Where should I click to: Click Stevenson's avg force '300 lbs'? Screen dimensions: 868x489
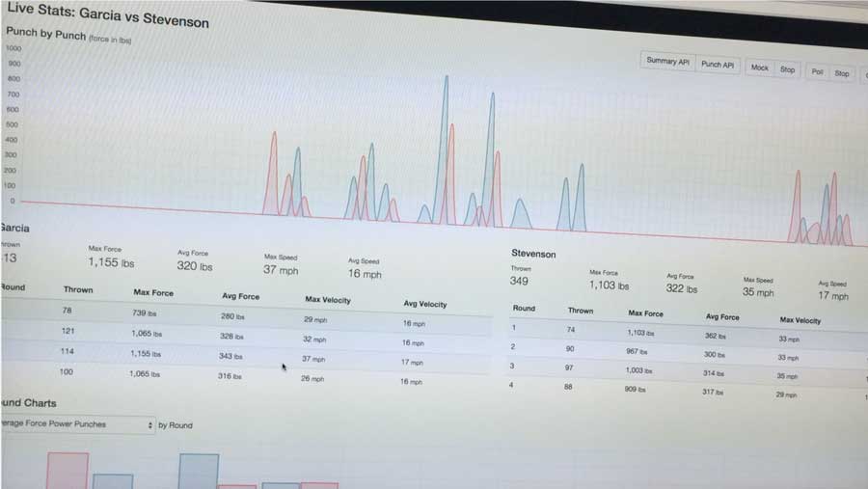coord(714,354)
